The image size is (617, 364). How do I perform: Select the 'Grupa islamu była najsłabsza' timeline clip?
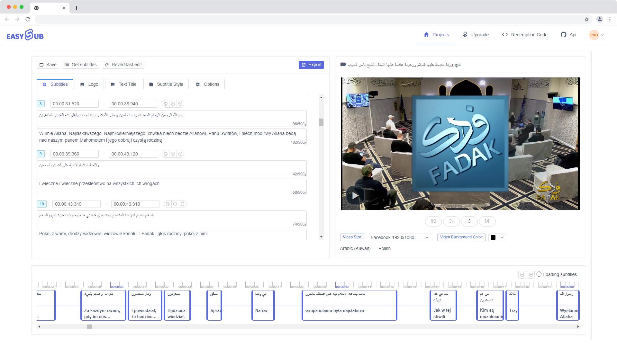tap(349, 305)
